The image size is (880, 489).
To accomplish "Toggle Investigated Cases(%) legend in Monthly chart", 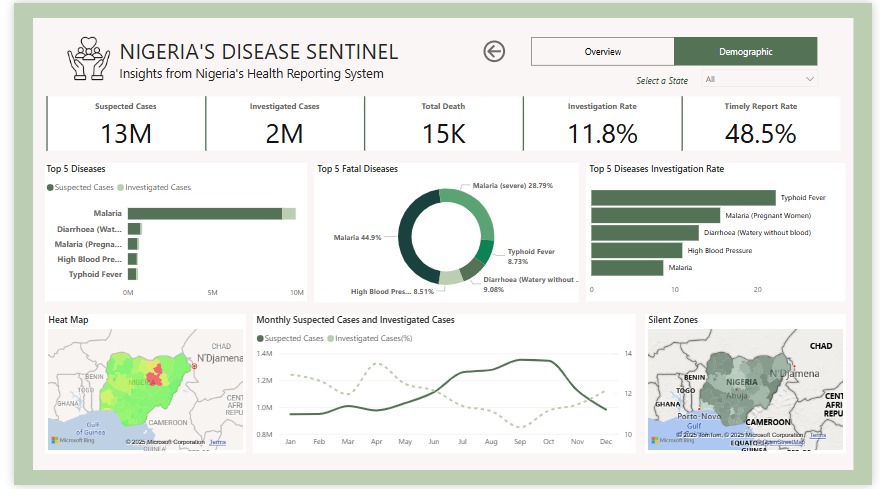I will click(370, 339).
